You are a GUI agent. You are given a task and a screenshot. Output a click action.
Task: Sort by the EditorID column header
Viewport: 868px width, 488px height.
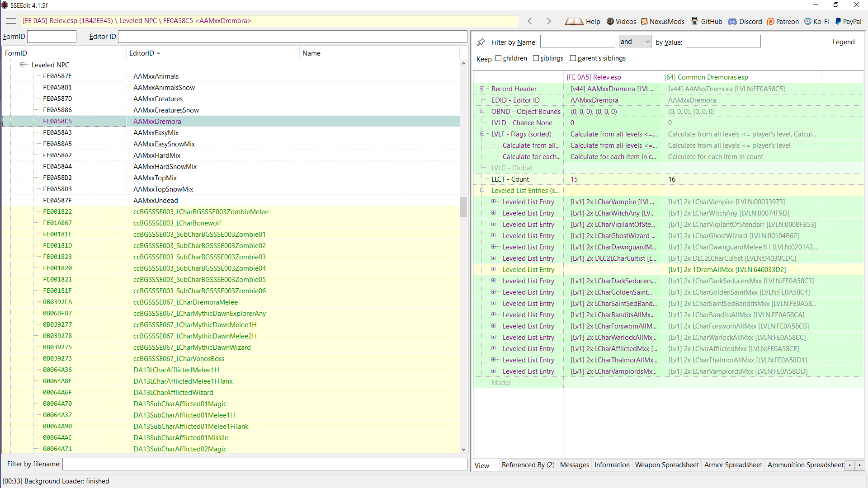(212, 53)
